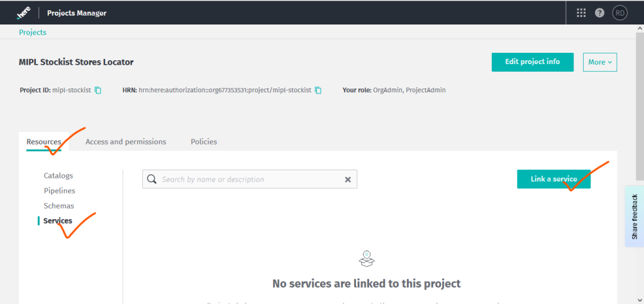644x304 pixels.
Task: Select Services in the resources sidebar
Action: [57, 220]
